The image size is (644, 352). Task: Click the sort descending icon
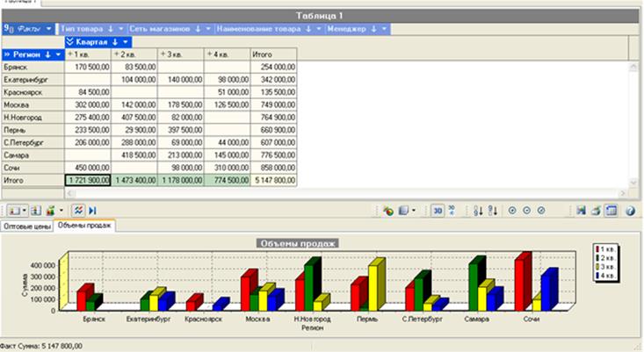[491, 211]
